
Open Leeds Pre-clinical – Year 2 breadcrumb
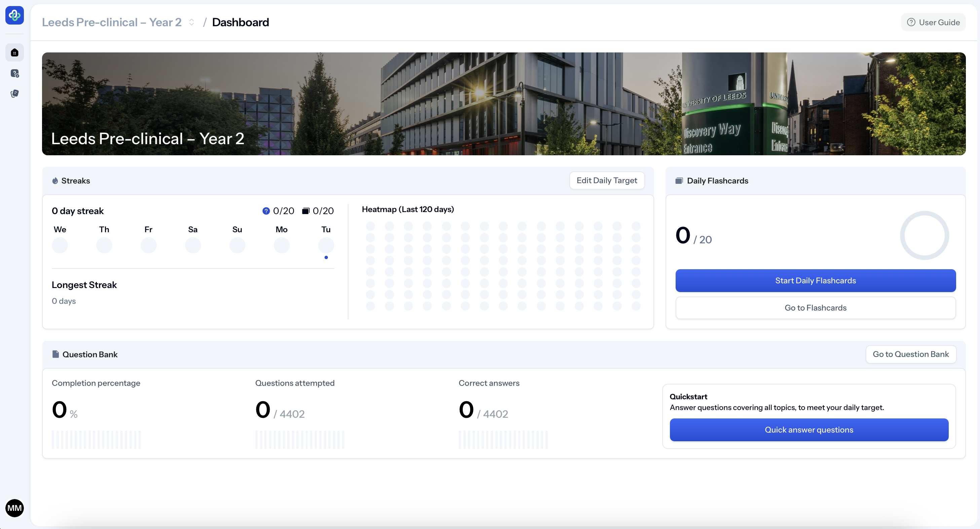tap(111, 23)
